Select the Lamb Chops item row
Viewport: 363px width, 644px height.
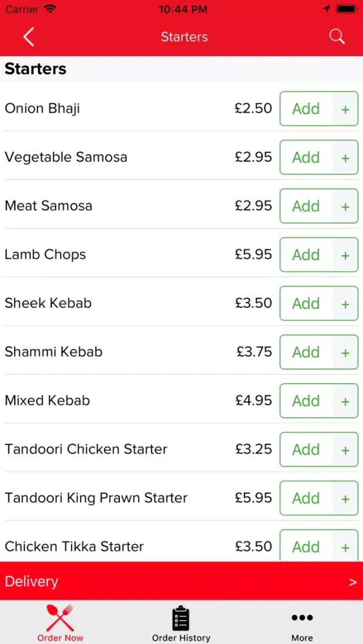click(181, 254)
